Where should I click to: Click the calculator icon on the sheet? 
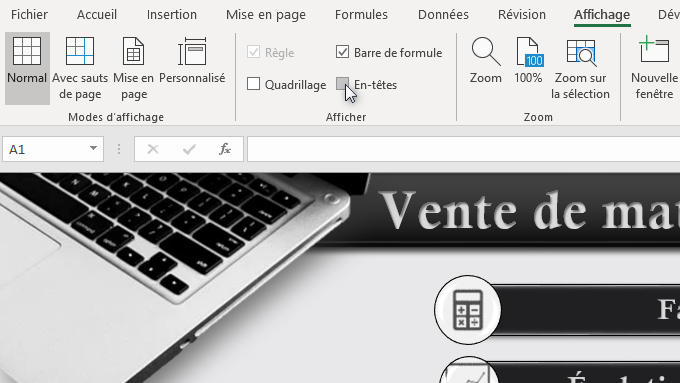click(x=468, y=310)
